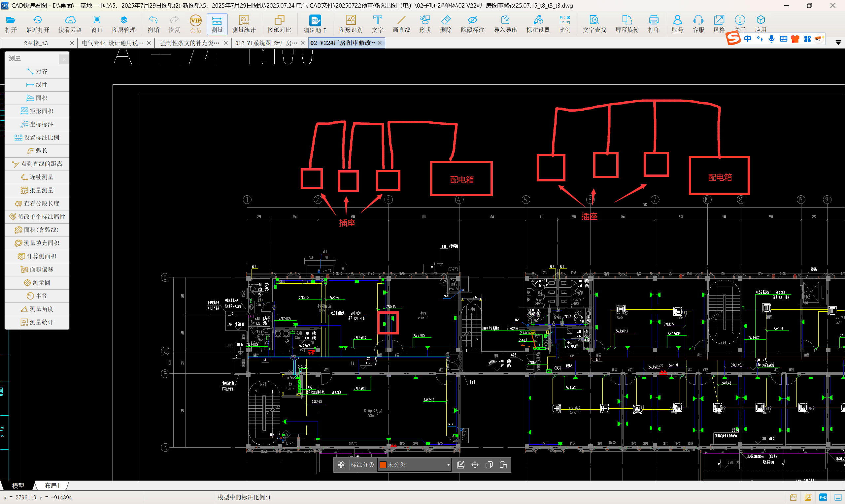This screenshot has height=504, width=845.
Task: Open 客服 customer service
Action: (x=698, y=24)
